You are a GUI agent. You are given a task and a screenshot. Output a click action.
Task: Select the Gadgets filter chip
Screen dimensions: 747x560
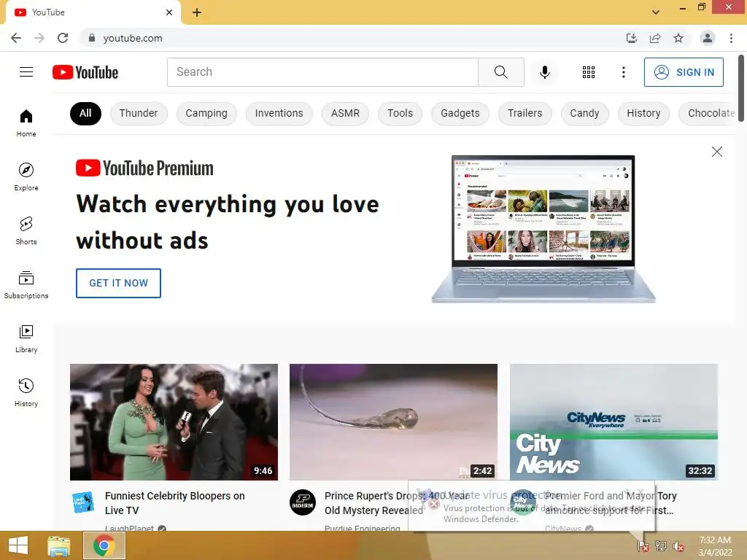[x=460, y=113]
